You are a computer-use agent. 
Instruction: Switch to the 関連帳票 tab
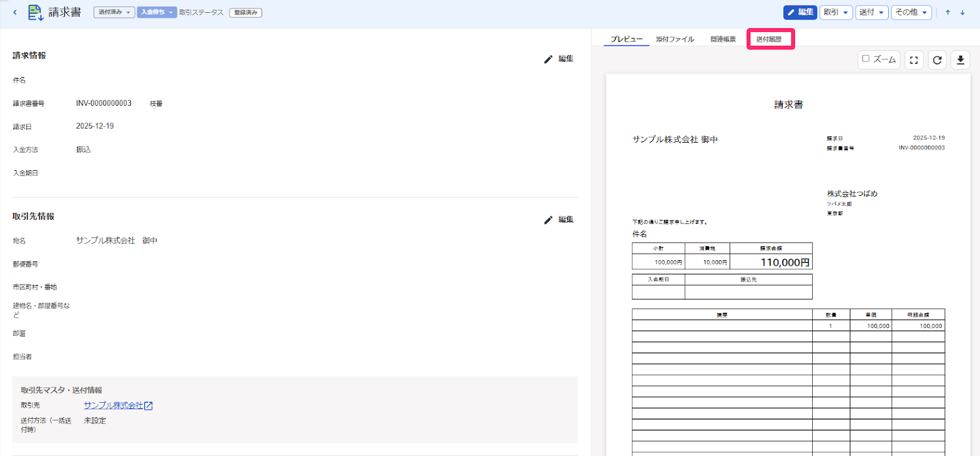(723, 39)
